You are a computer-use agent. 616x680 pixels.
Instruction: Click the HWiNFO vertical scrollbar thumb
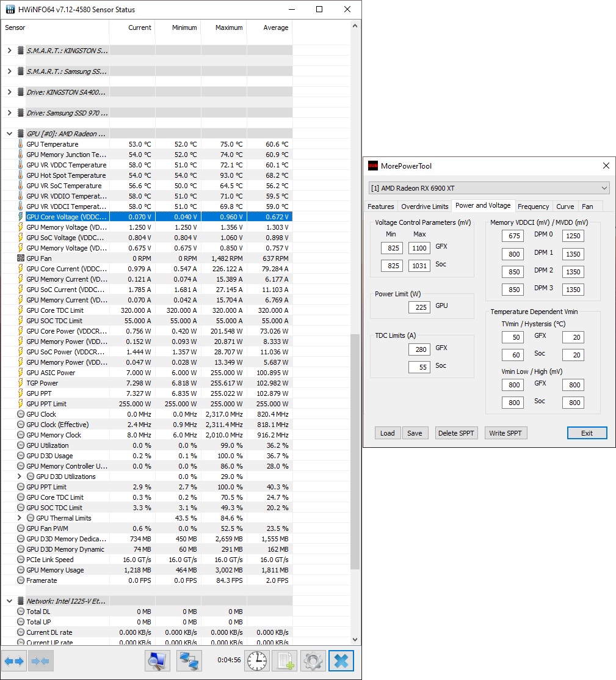pyautogui.click(x=355, y=451)
